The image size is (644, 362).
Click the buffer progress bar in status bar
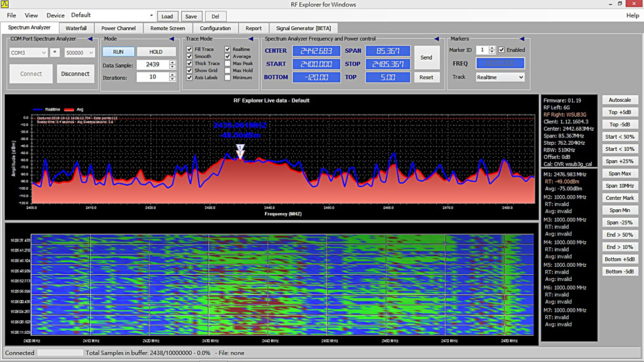pyautogui.click(x=60, y=353)
